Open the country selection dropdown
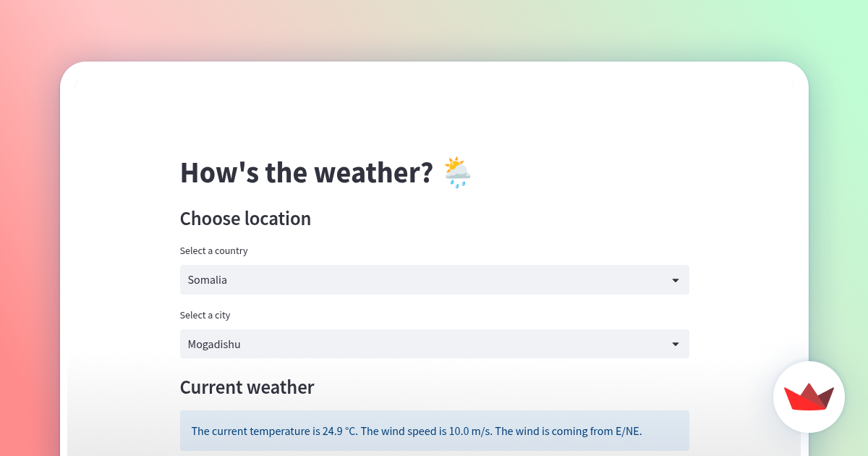This screenshot has width=868, height=456. click(x=434, y=280)
